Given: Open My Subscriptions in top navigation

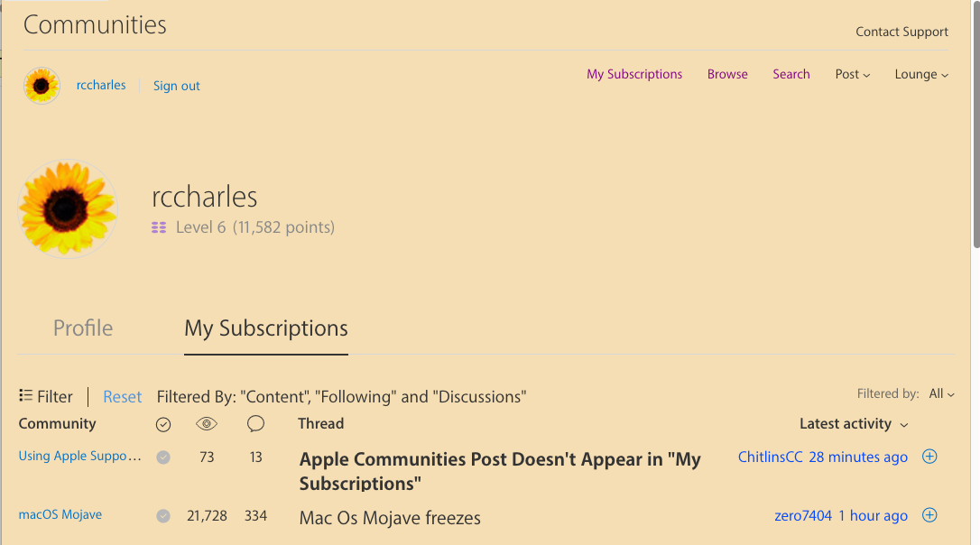Looking at the screenshot, I should tap(634, 74).
